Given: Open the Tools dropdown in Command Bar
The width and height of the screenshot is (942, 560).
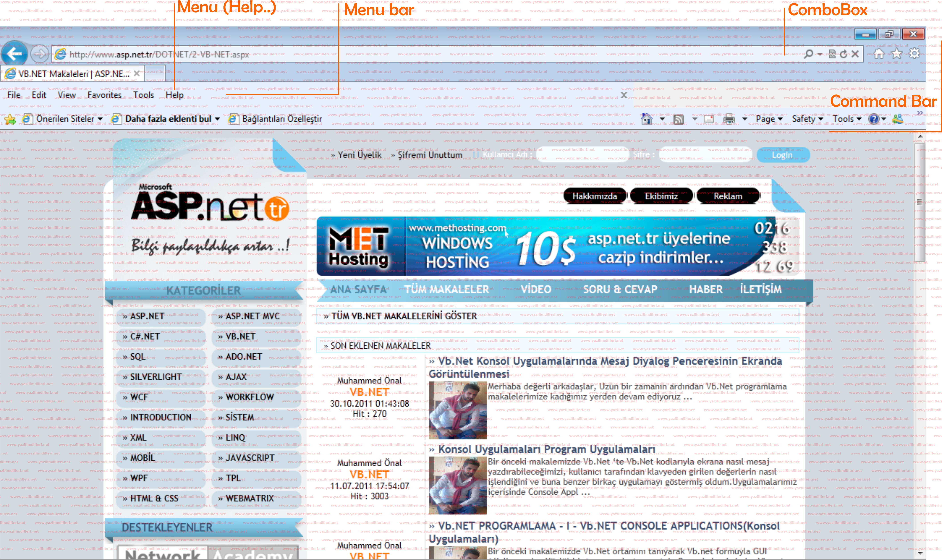Looking at the screenshot, I should [x=848, y=119].
